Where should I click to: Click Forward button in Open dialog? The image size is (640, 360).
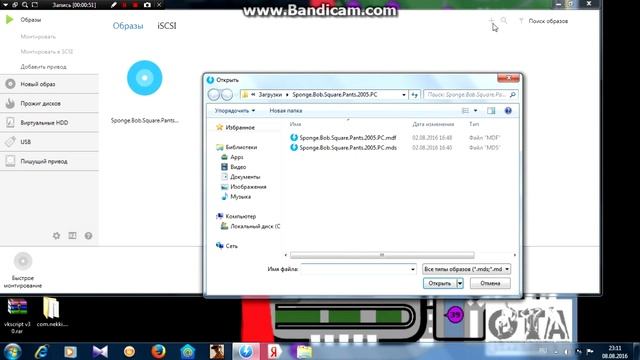coord(227,95)
